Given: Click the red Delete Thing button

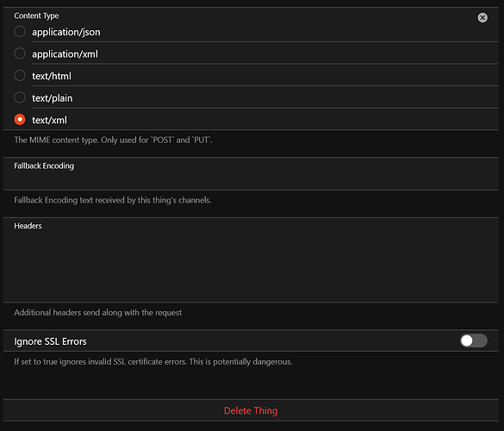Looking at the screenshot, I should pyautogui.click(x=251, y=410).
